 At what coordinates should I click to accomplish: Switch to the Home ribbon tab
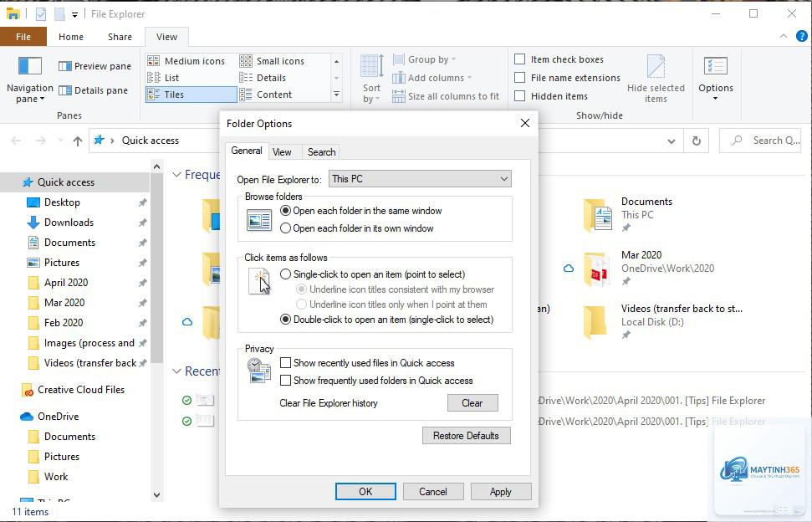pyautogui.click(x=71, y=37)
